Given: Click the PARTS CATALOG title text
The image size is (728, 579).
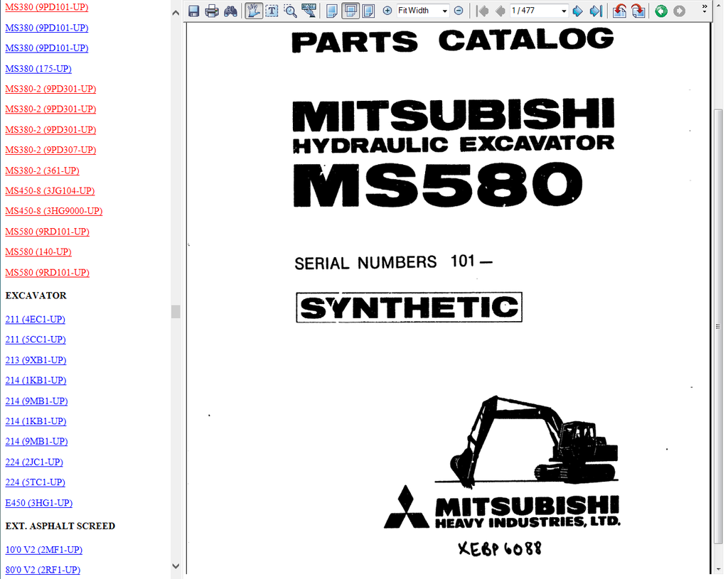Looking at the screenshot, I should coord(453,40).
